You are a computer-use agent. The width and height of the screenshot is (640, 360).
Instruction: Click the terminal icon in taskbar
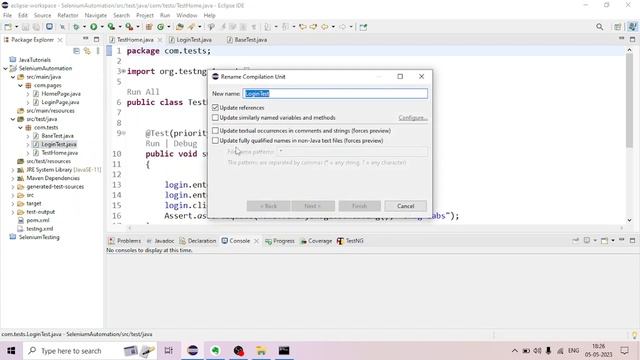point(284,351)
